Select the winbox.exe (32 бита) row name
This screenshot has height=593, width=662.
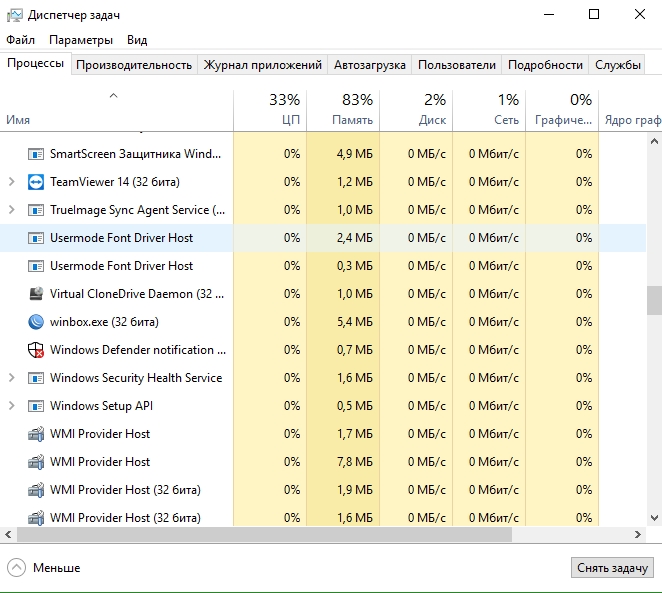(104, 322)
